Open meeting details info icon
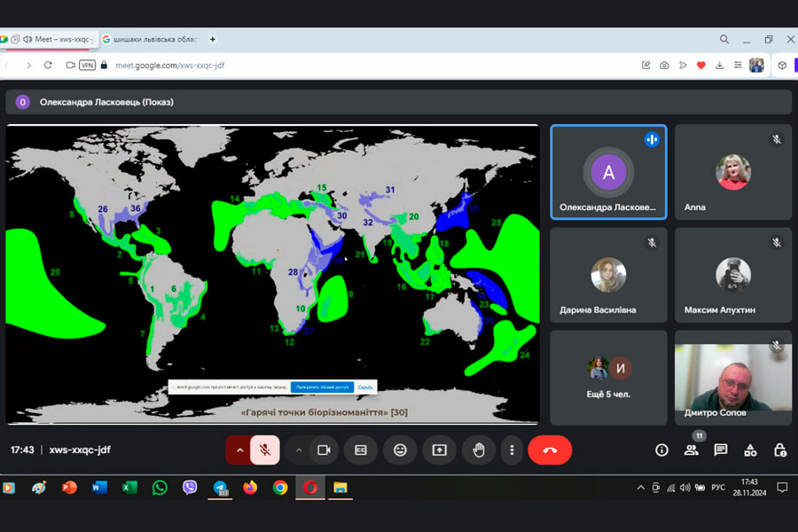The width and height of the screenshot is (798, 532). [661, 450]
